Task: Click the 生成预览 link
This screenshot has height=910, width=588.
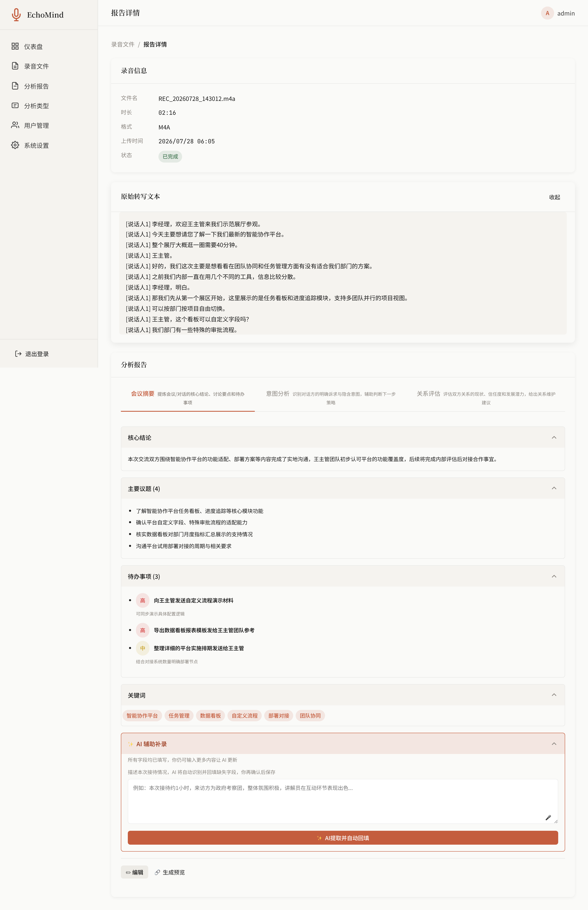Action: coord(170,872)
